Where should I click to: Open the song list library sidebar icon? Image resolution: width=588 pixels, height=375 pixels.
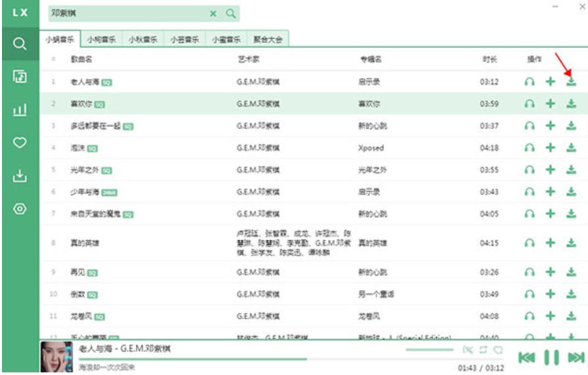click(x=20, y=77)
